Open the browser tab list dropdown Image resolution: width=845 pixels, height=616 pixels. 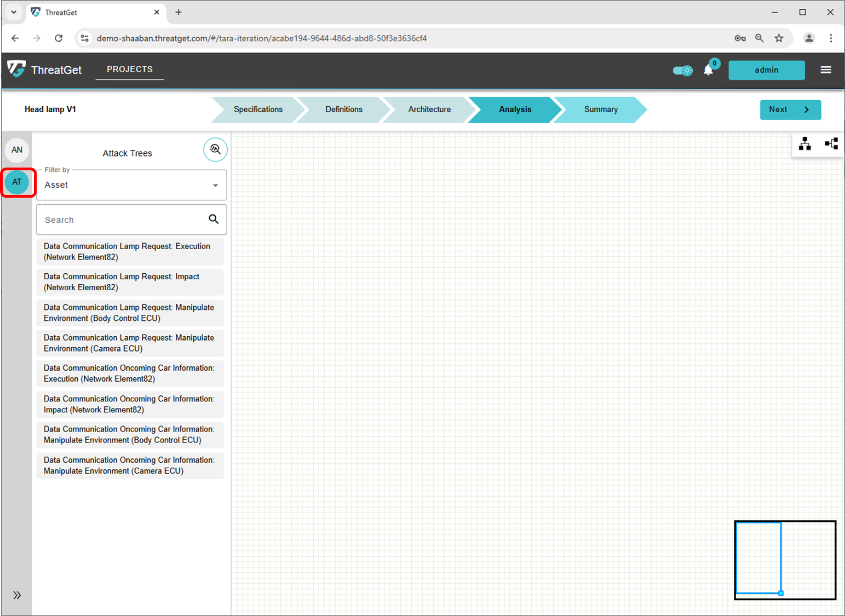click(x=14, y=12)
